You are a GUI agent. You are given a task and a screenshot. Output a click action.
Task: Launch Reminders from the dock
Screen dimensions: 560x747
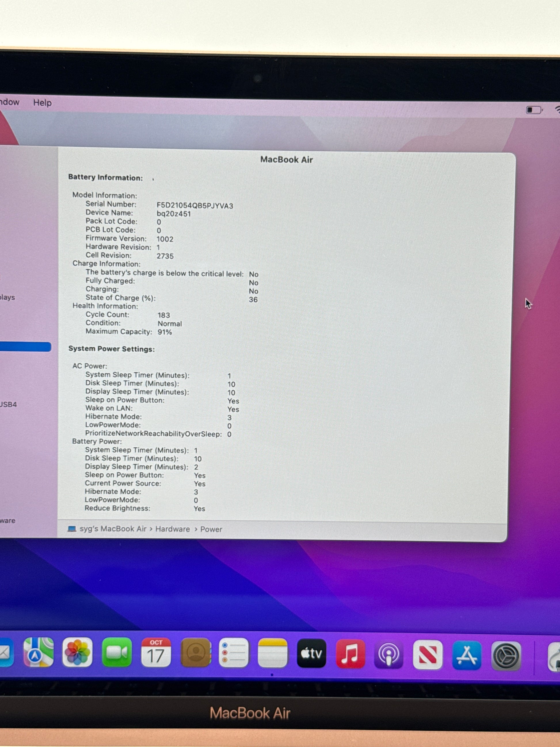tap(234, 653)
